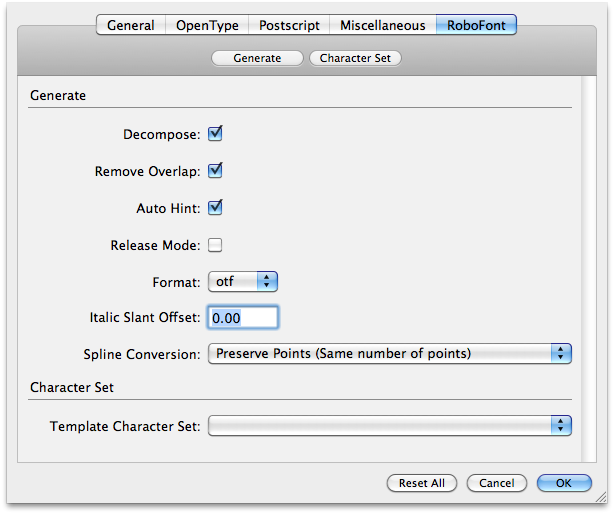Click the Cancel button
Screen dimensions: 614x514
tap(497, 483)
